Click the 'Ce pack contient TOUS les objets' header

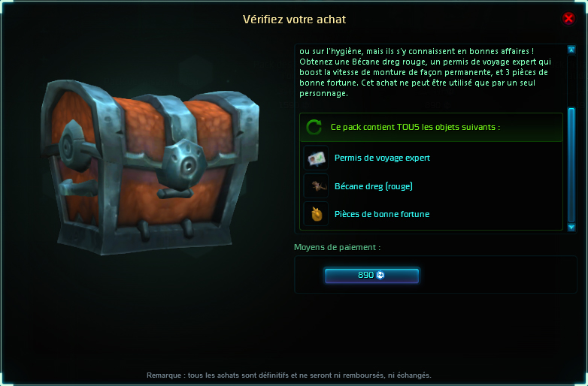point(415,128)
